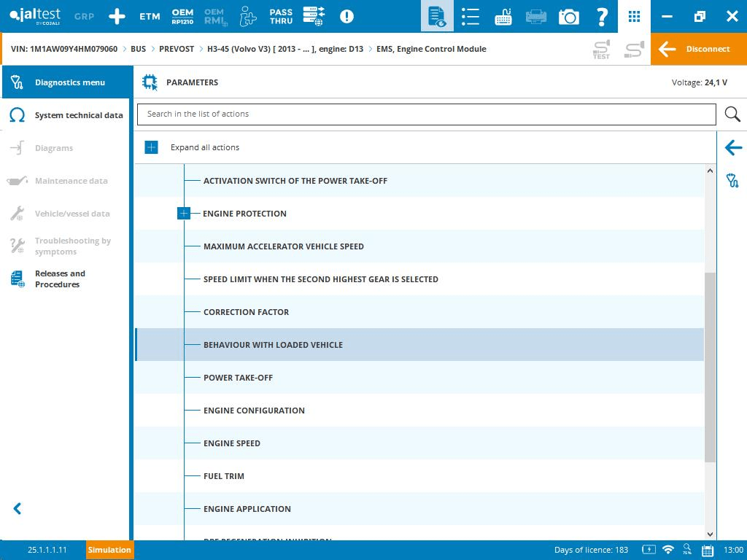Click the ETM icon in top toolbar
The width and height of the screenshot is (747, 560).
pos(150,16)
